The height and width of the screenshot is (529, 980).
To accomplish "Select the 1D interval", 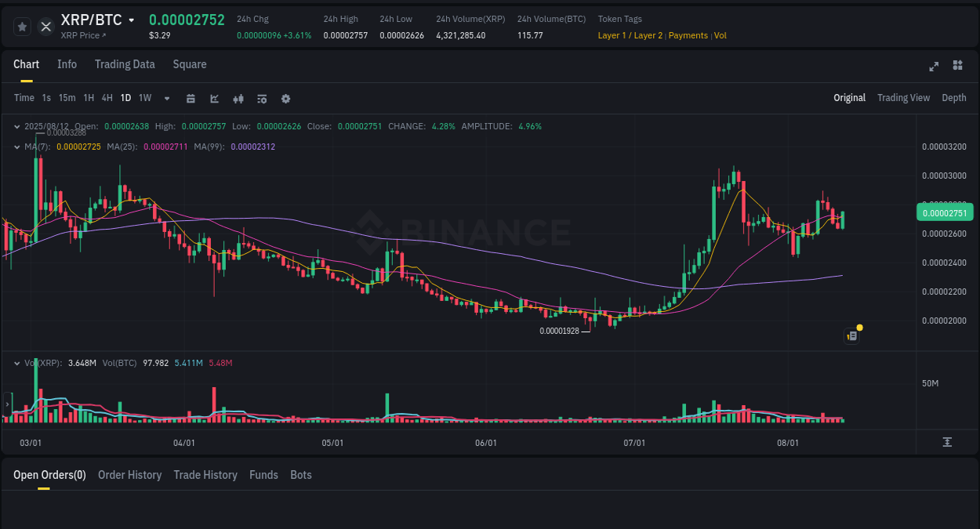I will coord(125,98).
